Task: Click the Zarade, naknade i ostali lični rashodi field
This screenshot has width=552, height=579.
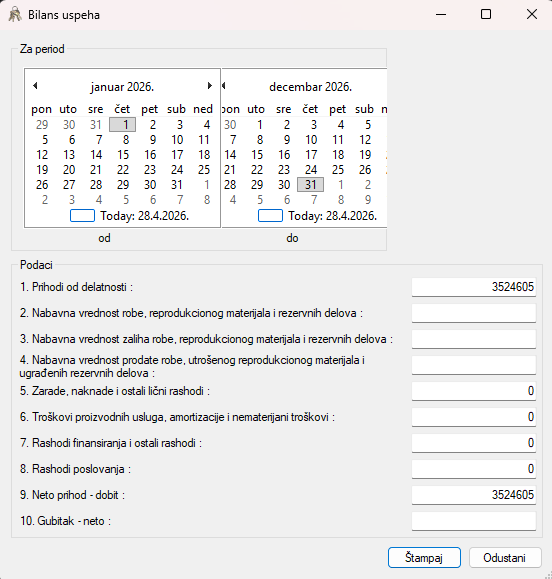Action: coord(474,391)
